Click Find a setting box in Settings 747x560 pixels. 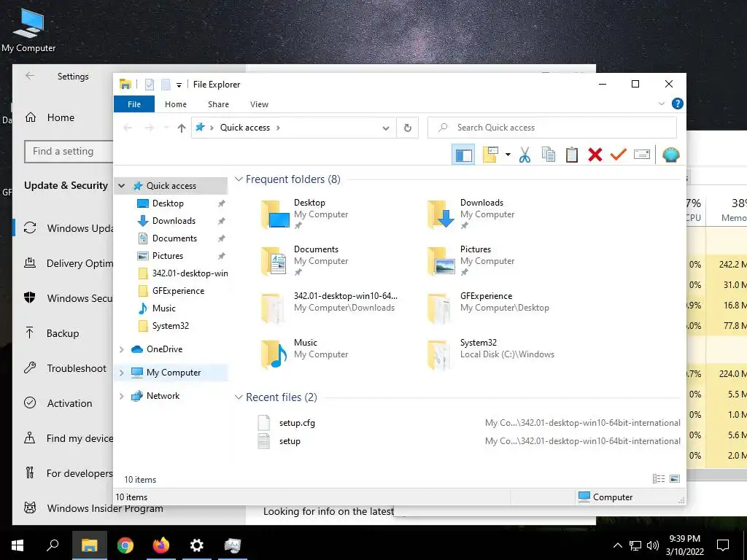[x=69, y=152]
